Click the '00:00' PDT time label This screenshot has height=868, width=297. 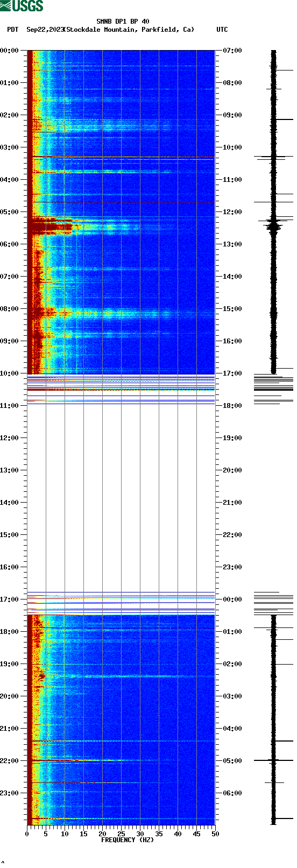click(9, 51)
